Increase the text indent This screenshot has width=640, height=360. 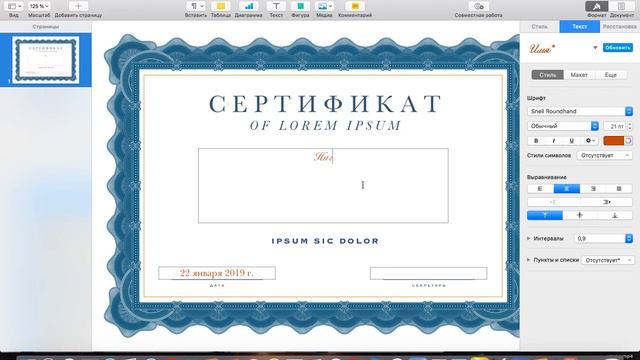pyautogui.click(x=607, y=202)
